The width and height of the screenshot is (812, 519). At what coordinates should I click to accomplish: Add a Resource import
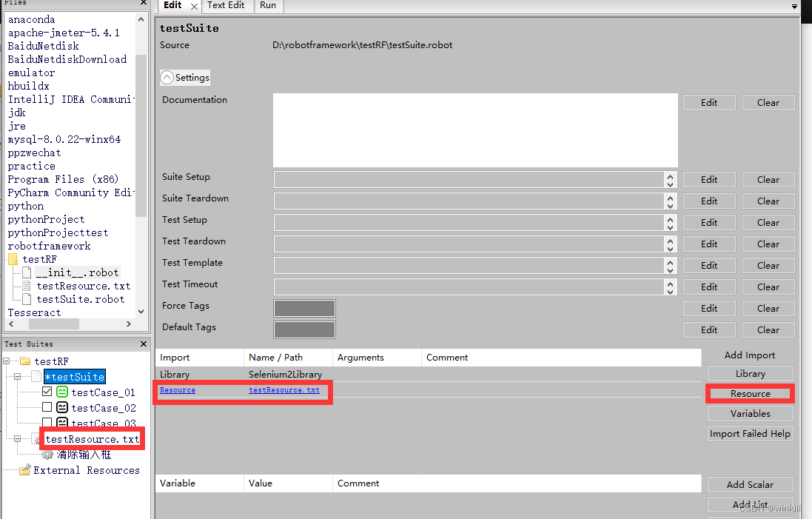[751, 394]
